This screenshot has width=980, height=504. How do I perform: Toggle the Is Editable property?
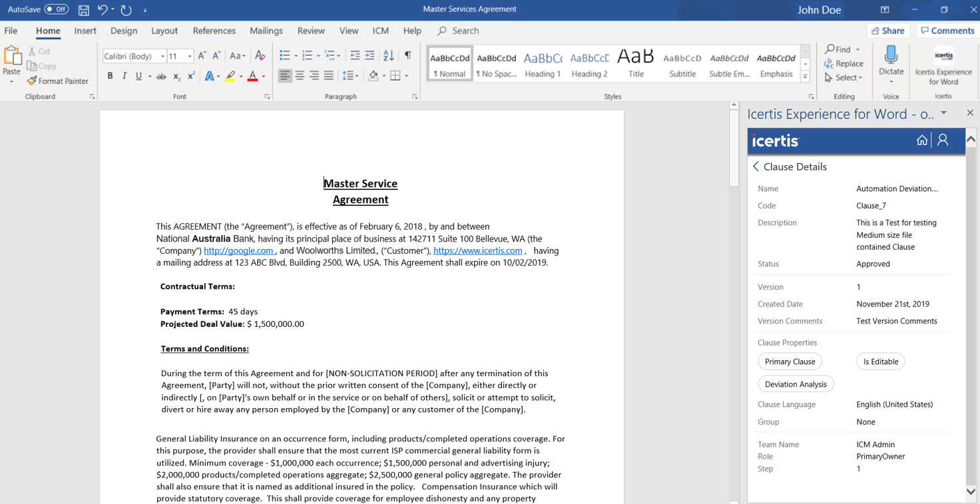tap(880, 362)
